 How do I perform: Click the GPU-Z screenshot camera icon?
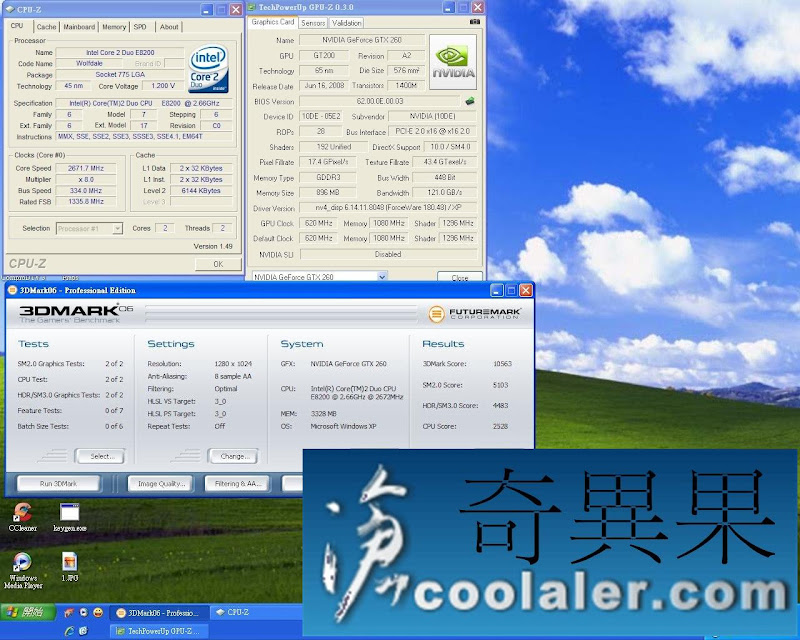click(474, 22)
